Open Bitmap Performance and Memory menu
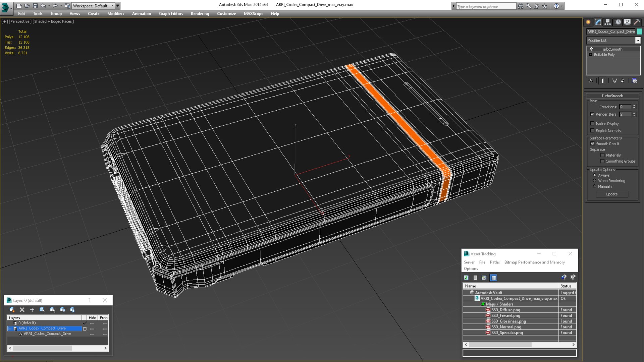 click(534, 262)
